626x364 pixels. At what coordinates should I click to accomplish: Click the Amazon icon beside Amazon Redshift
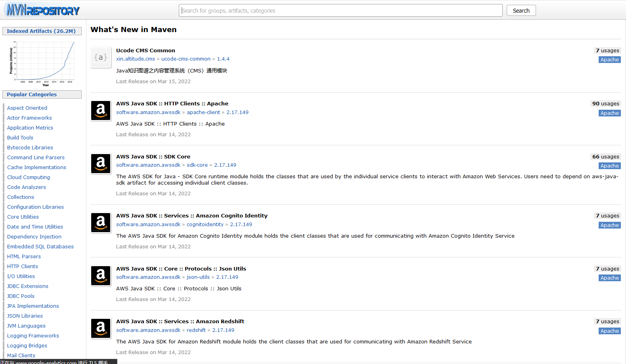click(101, 328)
